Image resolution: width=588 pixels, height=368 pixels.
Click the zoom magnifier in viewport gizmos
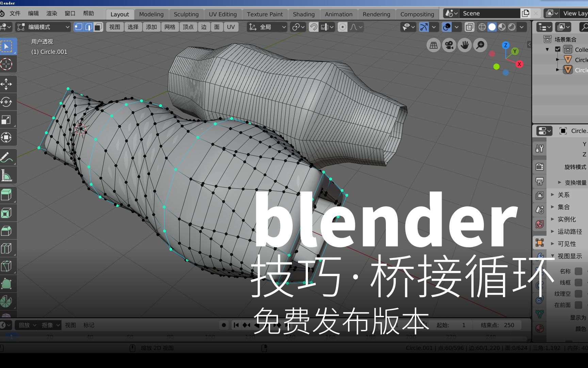[480, 45]
